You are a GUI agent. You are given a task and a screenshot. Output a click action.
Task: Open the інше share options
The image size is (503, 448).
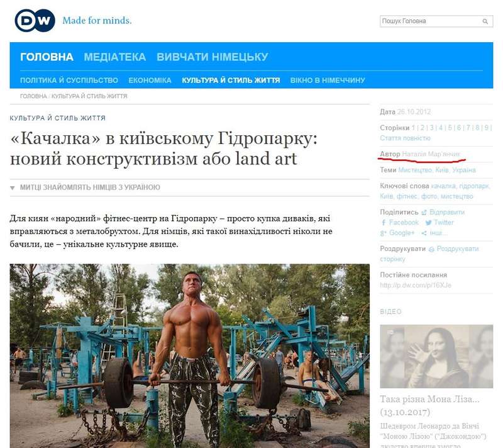434,233
